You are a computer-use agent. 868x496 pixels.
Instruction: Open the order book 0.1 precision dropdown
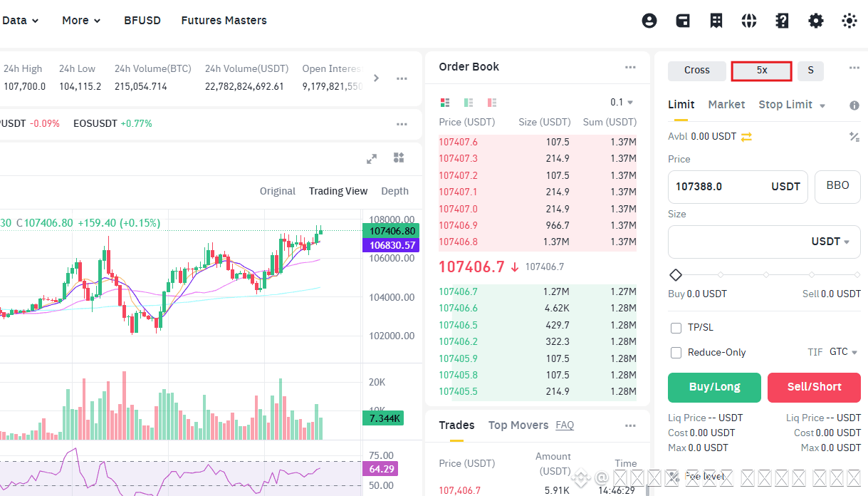(x=622, y=102)
